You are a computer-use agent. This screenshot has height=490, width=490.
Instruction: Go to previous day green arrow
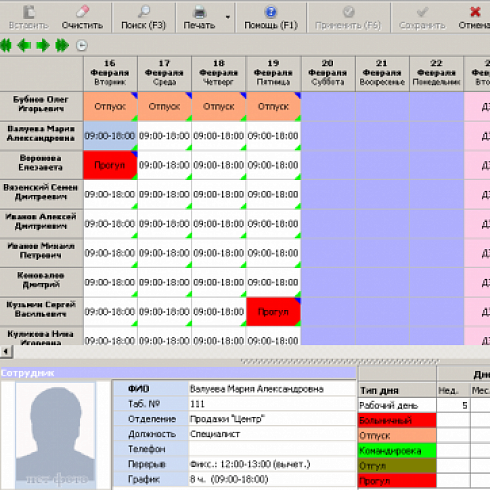click(24, 45)
